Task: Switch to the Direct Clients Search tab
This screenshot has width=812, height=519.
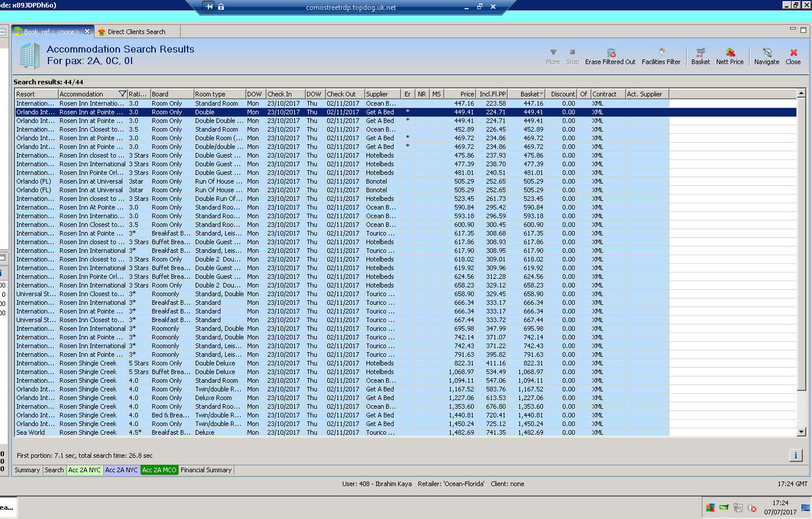Action: click(x=136, y=32)
